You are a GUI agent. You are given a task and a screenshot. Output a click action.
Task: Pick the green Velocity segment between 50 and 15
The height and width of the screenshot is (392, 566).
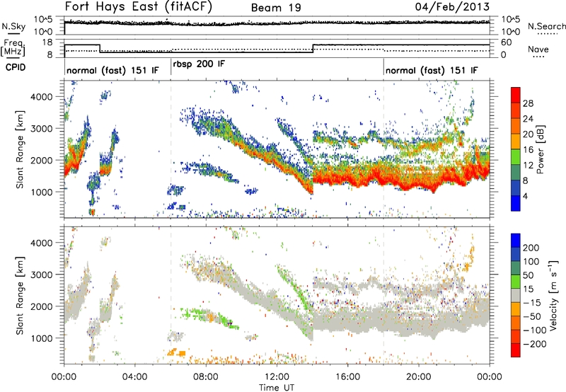pos(516,282)
